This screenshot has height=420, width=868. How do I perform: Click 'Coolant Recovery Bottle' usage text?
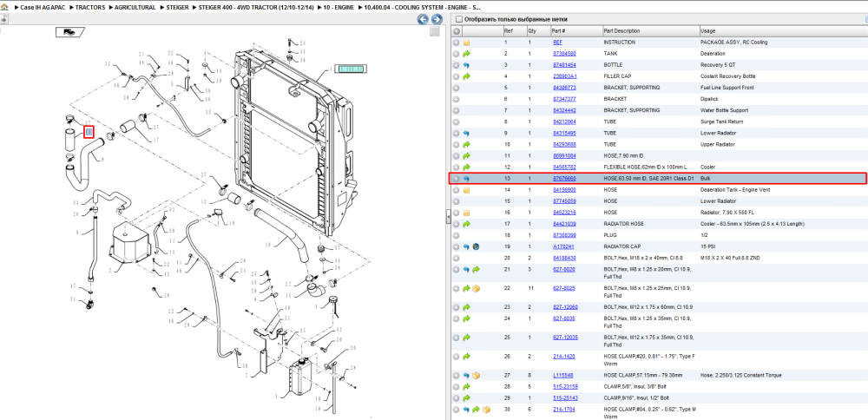click(x=727, y=76)
